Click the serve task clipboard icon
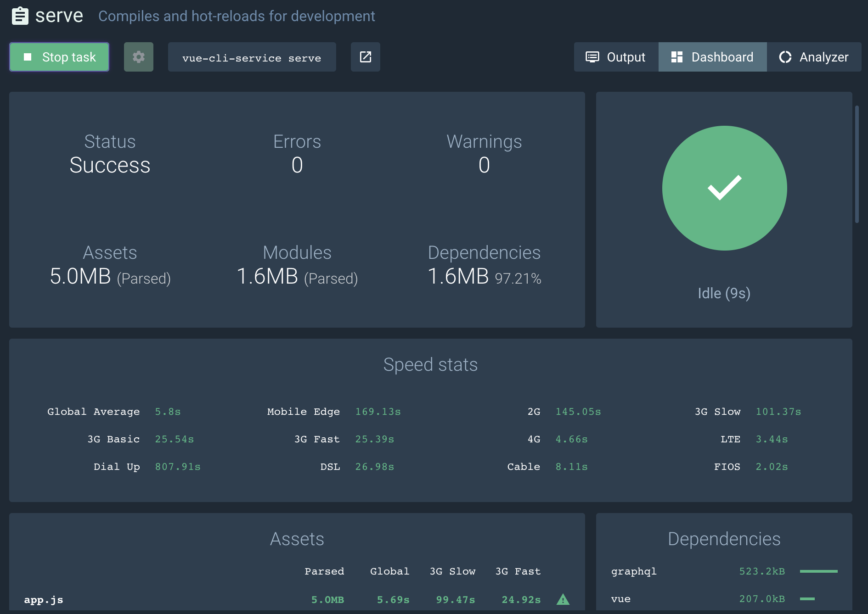The image size is (868, 614). point(20,16)
